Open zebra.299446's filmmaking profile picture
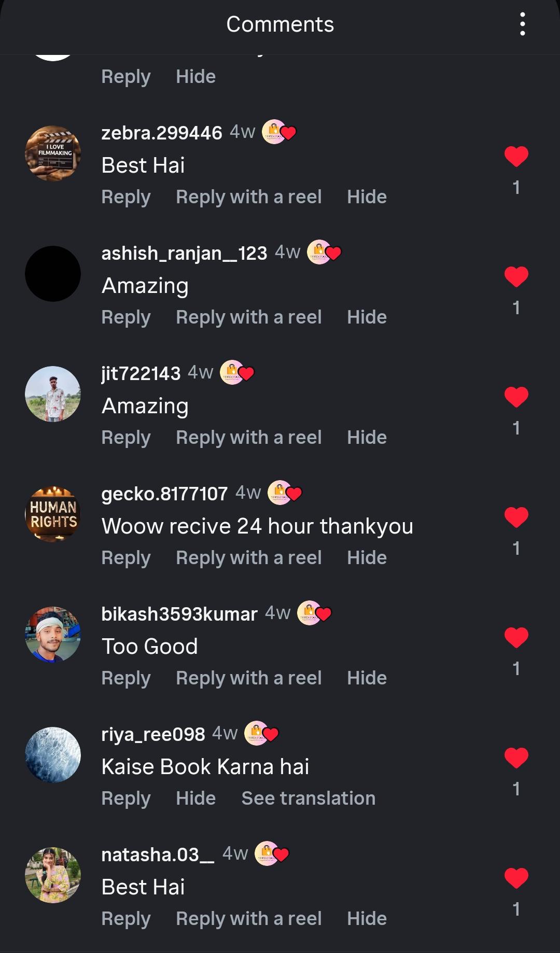 pyautogui.click(x=53, y=153)
